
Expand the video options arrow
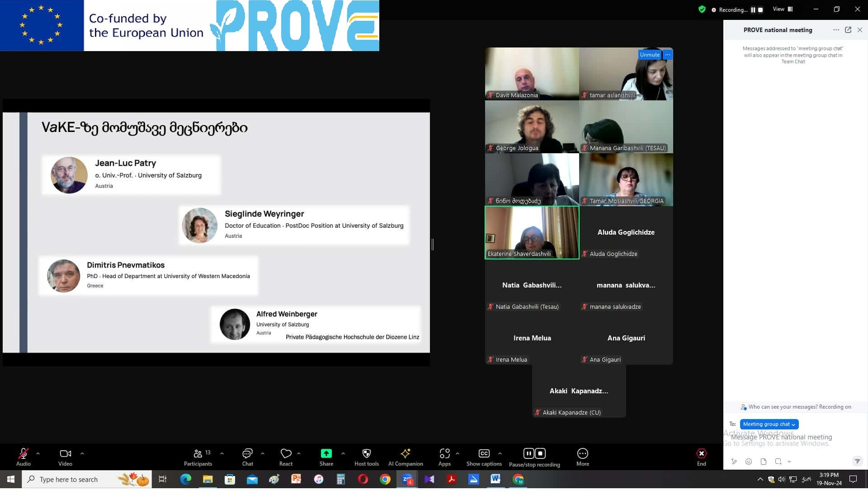tap(82, 453)
